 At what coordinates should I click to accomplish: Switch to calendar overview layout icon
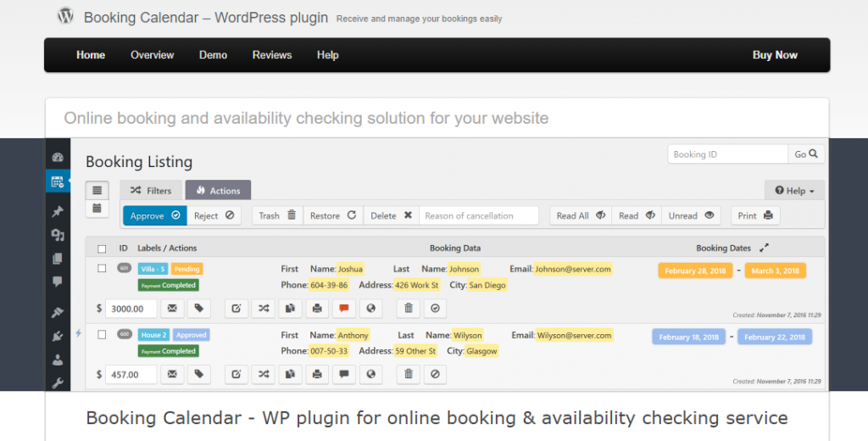pyautogui.click(x=97, y=209)
